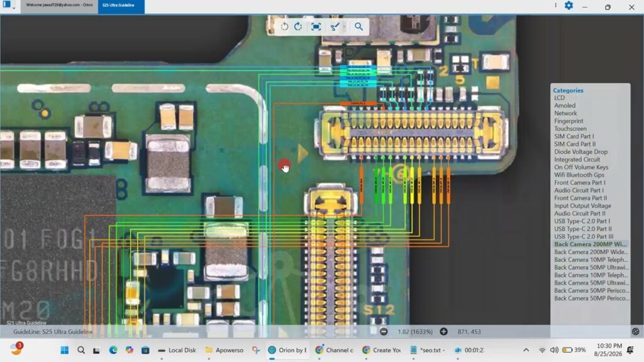644x362 pixels.
Task: Open Apowersoft folder taskbar window
Action: tap(225, 350)
